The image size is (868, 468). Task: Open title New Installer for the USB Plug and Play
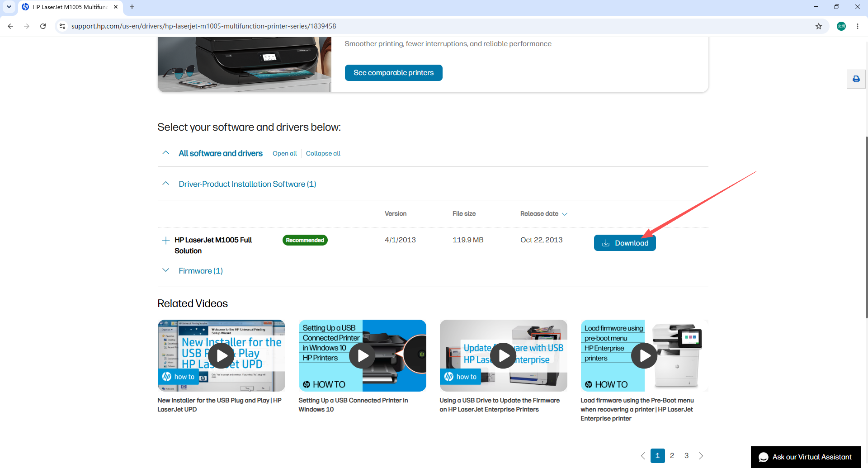click(220, 405)
